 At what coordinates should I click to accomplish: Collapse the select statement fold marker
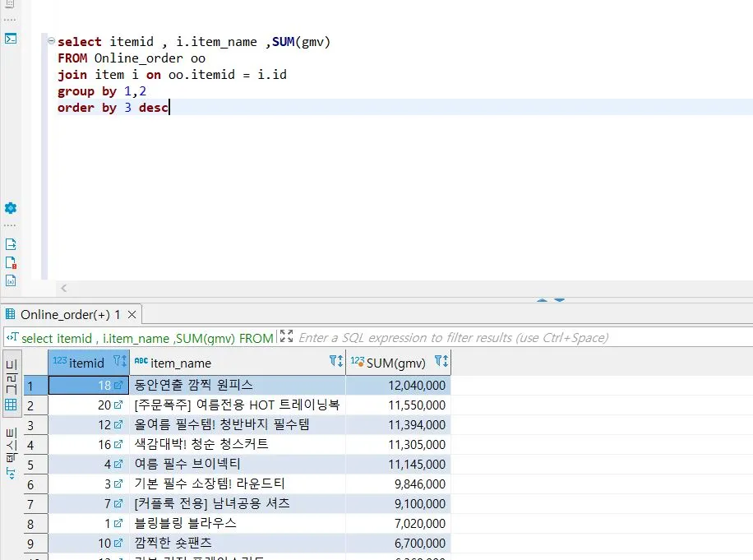point(52,41)
